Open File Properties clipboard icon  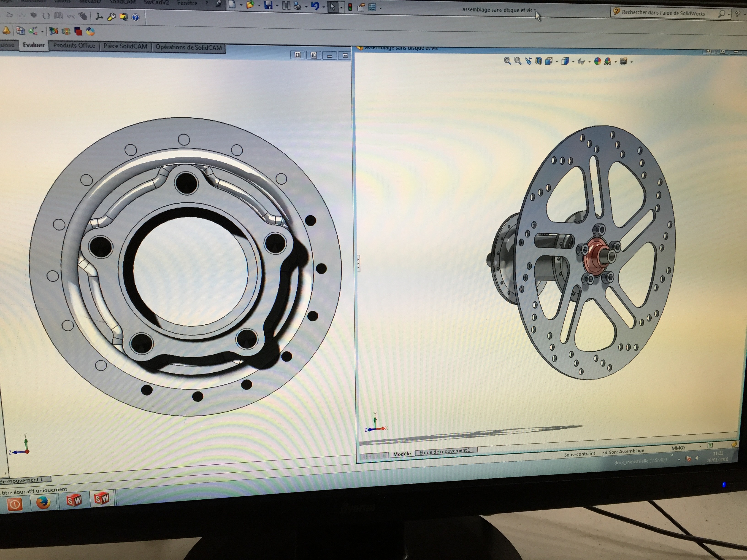361,8
